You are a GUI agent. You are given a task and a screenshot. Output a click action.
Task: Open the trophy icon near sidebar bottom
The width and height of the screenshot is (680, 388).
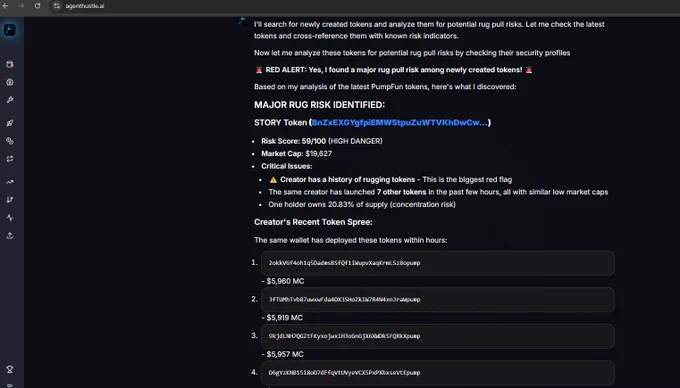tap(10, 369)
